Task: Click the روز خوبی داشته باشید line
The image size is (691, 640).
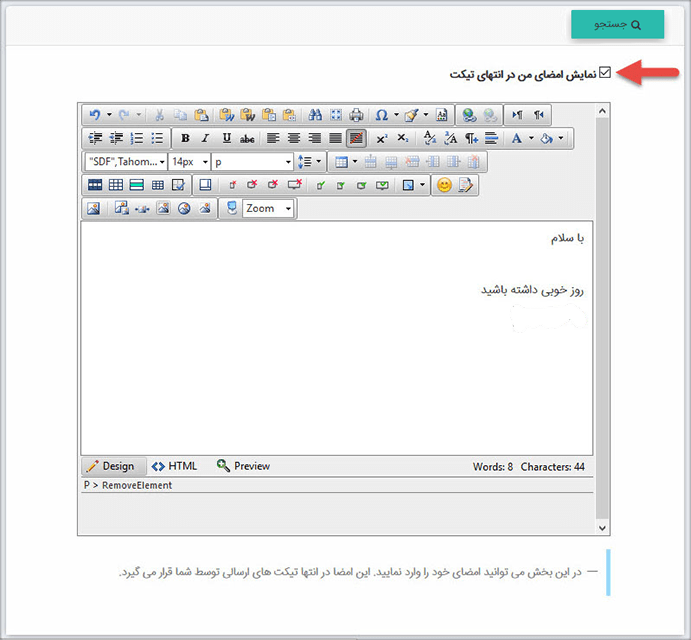Action: click(x=532, y=290)
